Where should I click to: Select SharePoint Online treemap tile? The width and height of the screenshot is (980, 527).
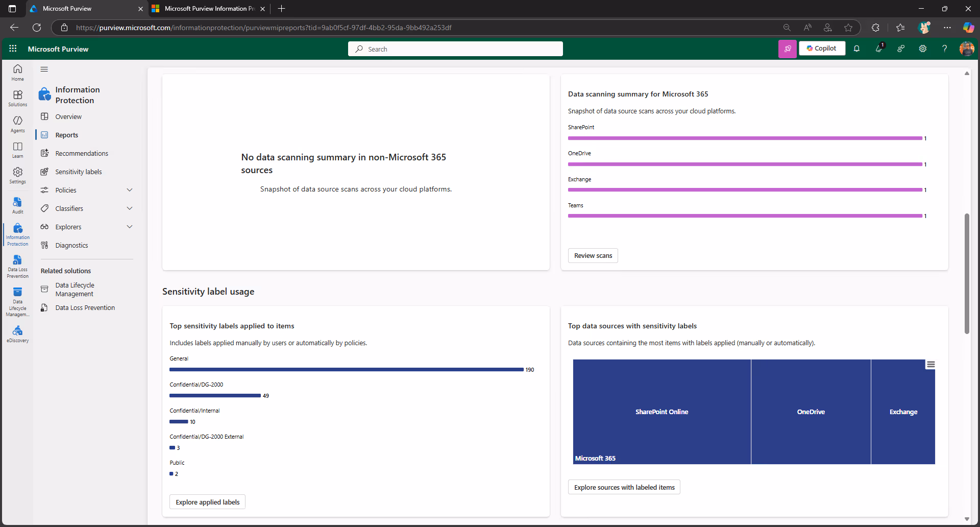point(662,412)
